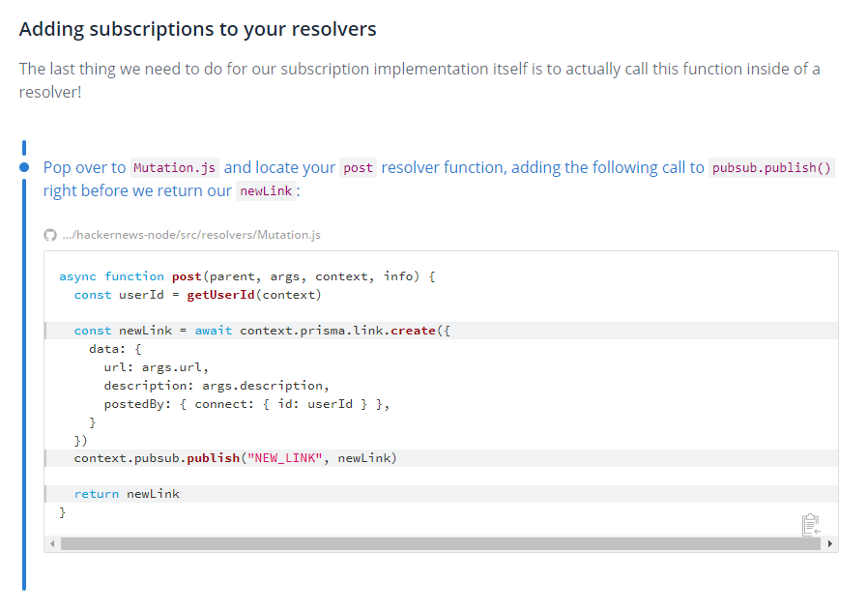The width and height of the screenshot is (868, 609).
Task: Copy the code using the clipboard icon
Action: (x=810, y=524)
